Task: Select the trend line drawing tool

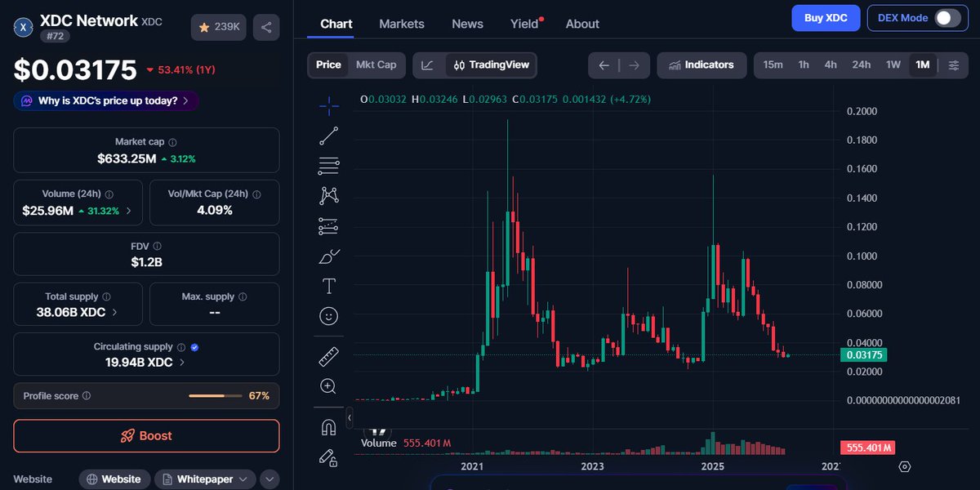Action: [329, 136]
